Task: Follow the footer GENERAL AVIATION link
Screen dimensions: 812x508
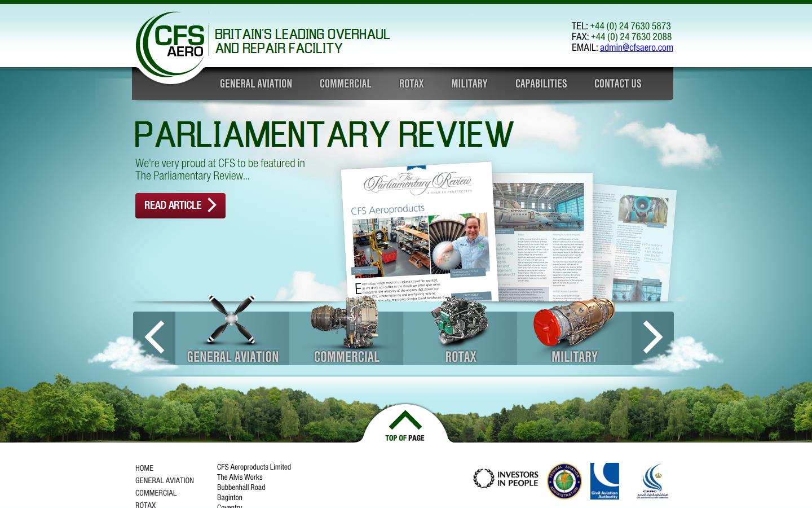Action: (x=165, y=480)
